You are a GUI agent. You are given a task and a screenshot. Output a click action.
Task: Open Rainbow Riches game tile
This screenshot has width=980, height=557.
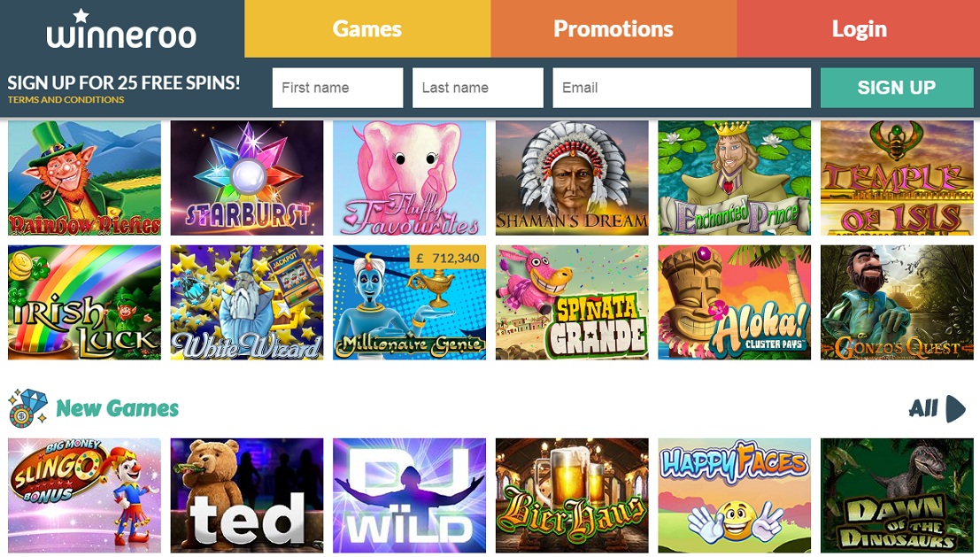84,178
